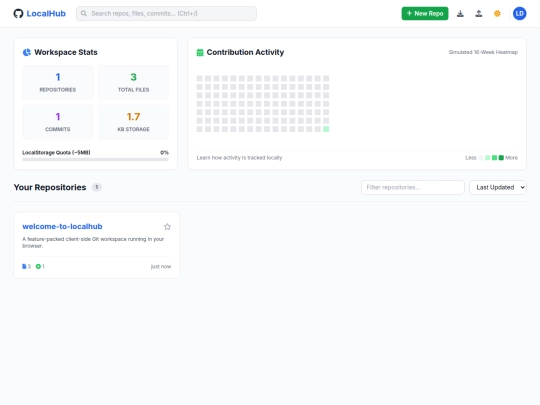Open the Last Updated sort dropdown

click(x=498, y=187)
